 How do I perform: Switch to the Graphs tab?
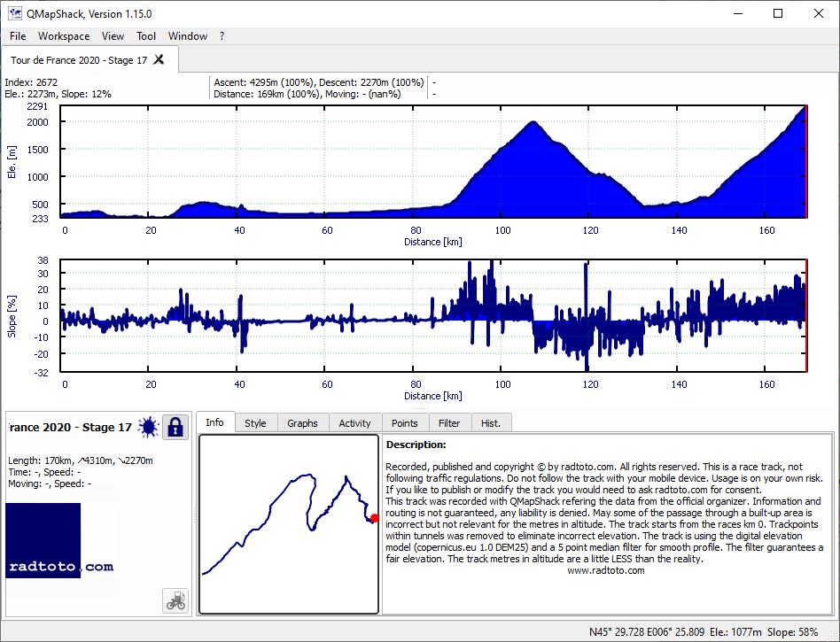[x=302, y=423]
